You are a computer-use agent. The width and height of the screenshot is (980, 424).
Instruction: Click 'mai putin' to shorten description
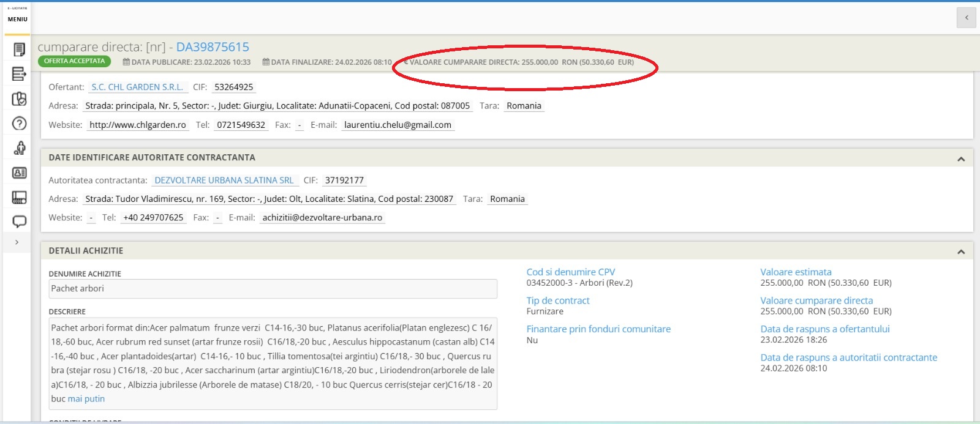86,399
